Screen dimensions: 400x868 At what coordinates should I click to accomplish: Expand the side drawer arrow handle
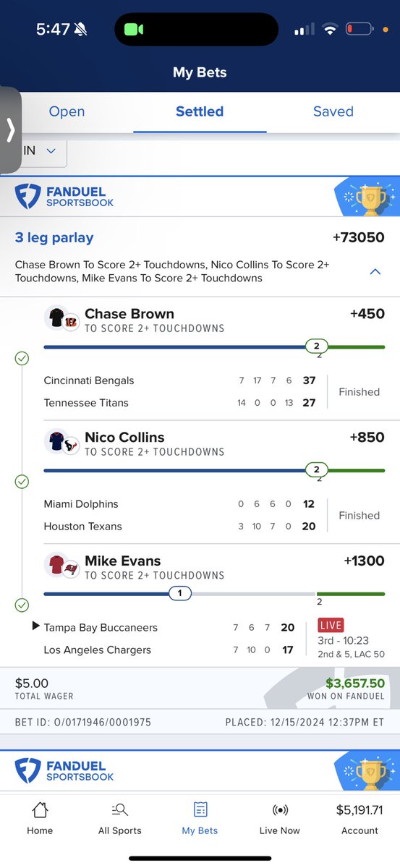11,131
